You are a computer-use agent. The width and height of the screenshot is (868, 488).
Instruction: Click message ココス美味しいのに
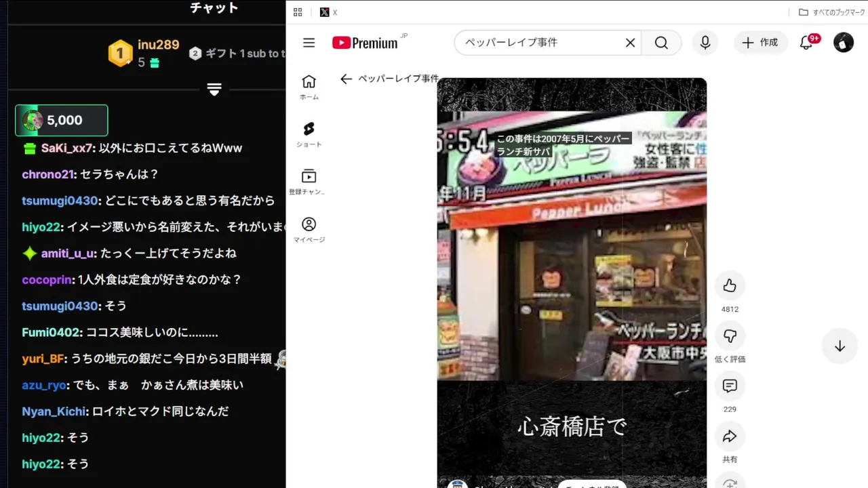[152, 333]
